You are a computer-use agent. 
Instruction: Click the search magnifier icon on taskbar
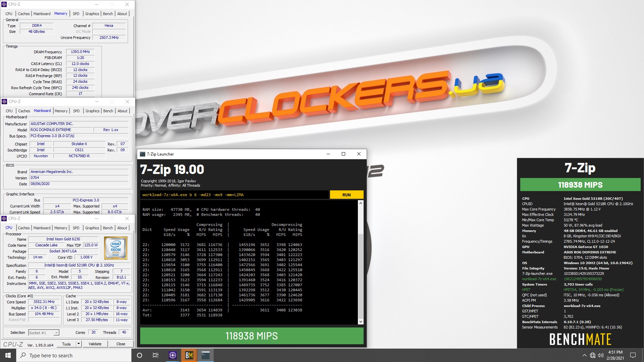click(23, 355)
